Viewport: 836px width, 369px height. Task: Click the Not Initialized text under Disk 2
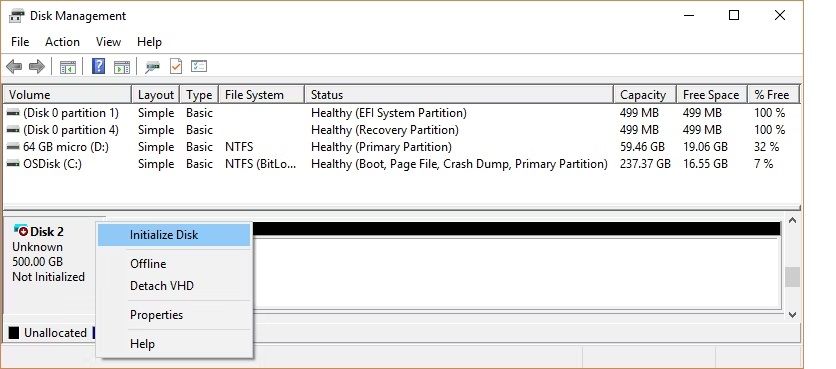point(48,277)
